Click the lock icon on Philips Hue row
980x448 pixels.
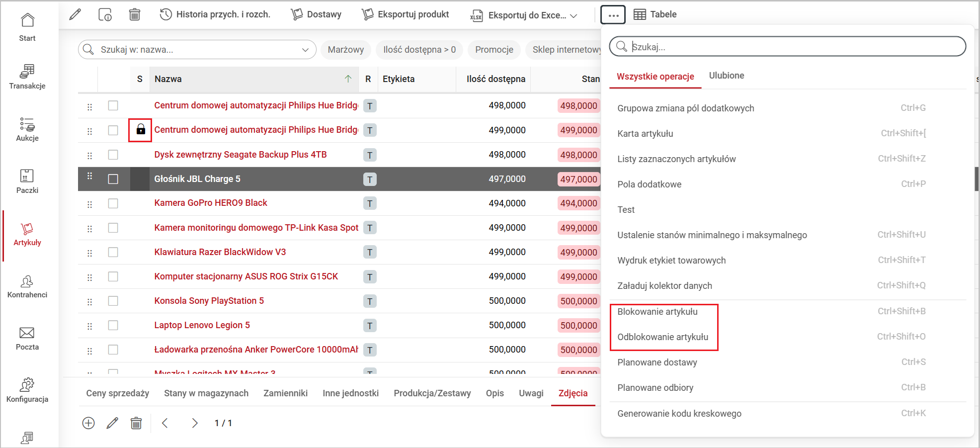tap(141, 130)
